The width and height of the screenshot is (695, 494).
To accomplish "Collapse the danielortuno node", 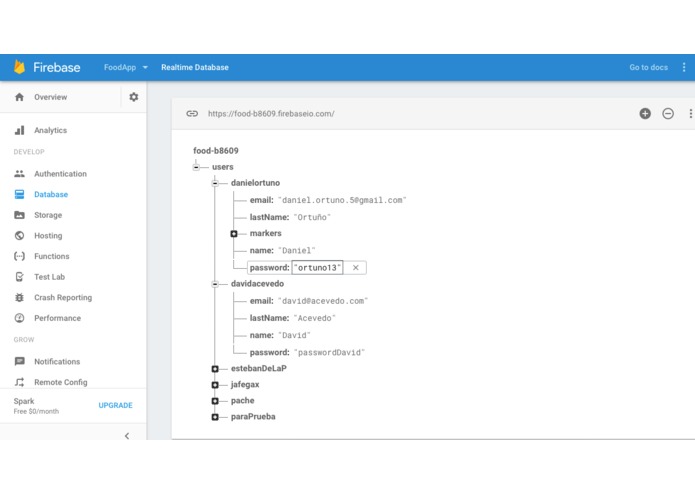I will tap(215, 183).
